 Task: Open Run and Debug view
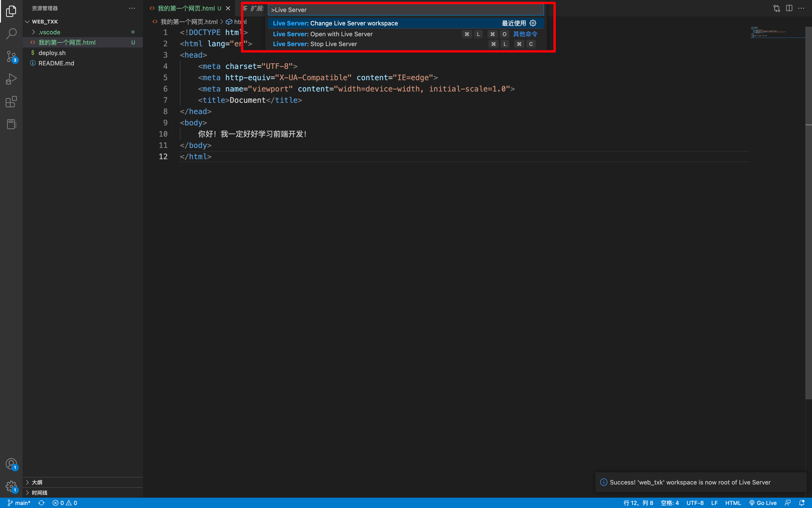click(x=11, y=79)
